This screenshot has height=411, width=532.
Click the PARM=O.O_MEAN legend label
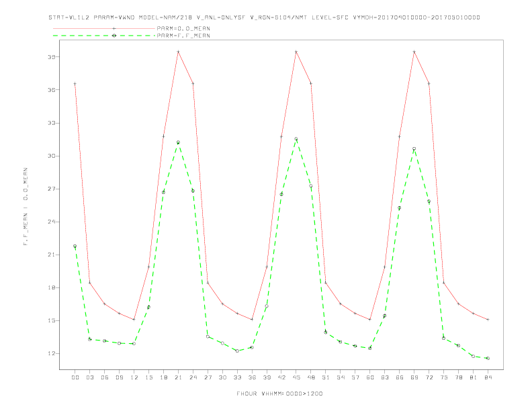[183, 28]
